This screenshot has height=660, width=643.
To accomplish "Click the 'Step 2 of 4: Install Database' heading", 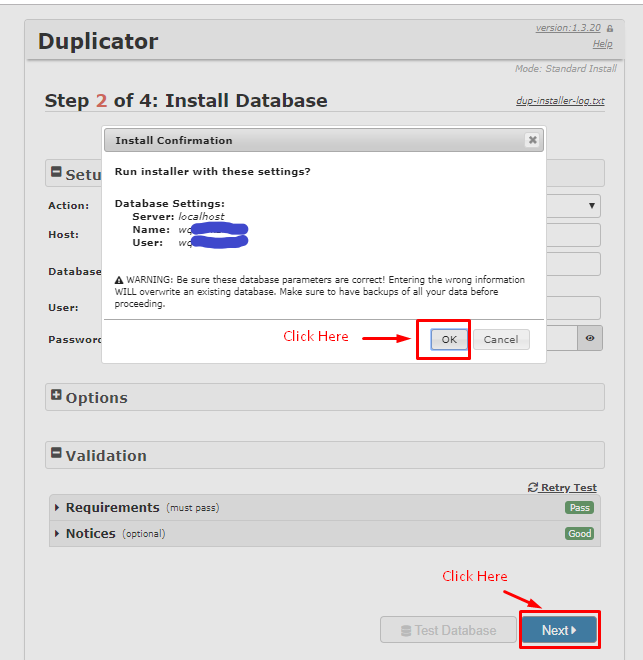I will 186,101.
